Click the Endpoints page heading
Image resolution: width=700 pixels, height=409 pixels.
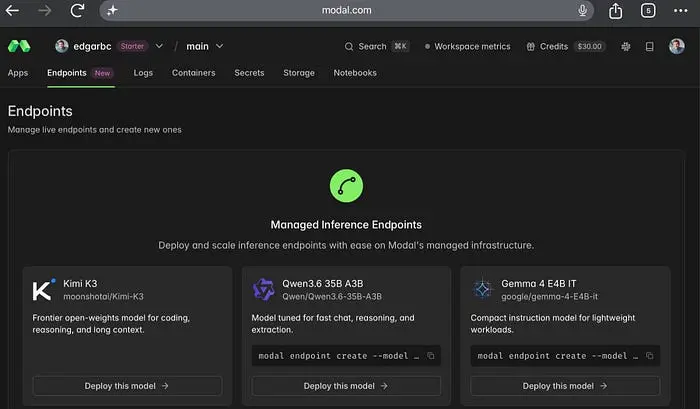(40, 111)
